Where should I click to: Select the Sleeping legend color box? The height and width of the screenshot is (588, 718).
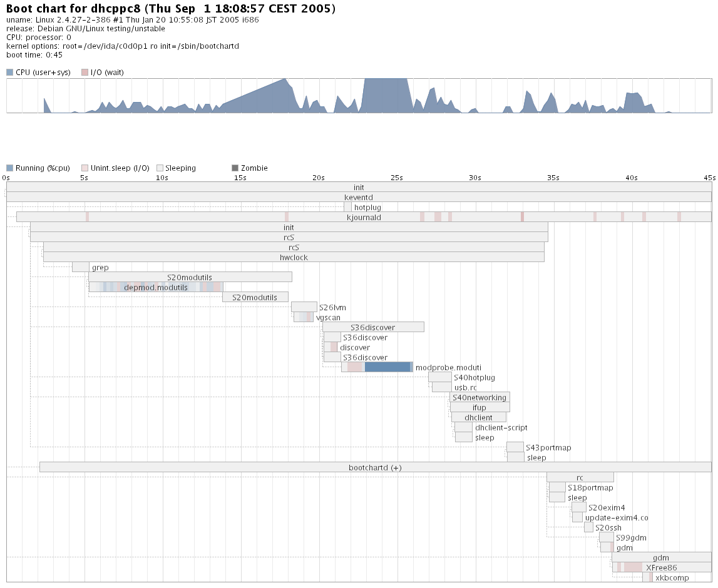tap(160, 168)
